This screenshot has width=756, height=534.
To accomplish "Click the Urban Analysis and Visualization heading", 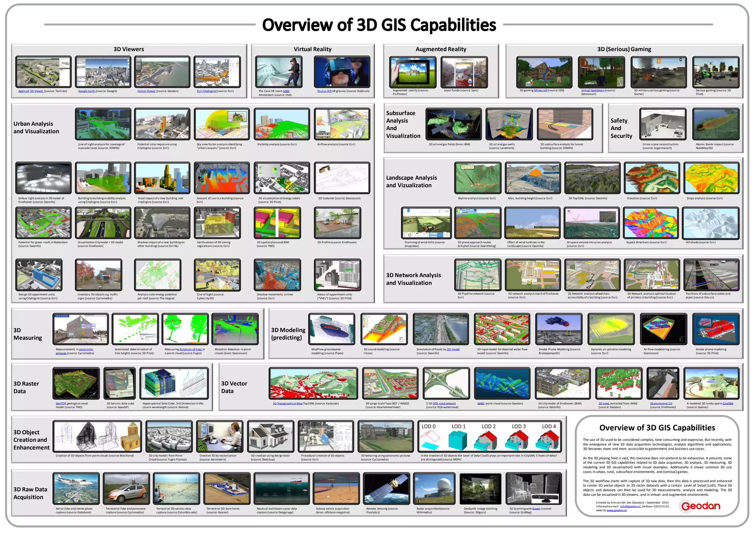I will pos(36,127).
